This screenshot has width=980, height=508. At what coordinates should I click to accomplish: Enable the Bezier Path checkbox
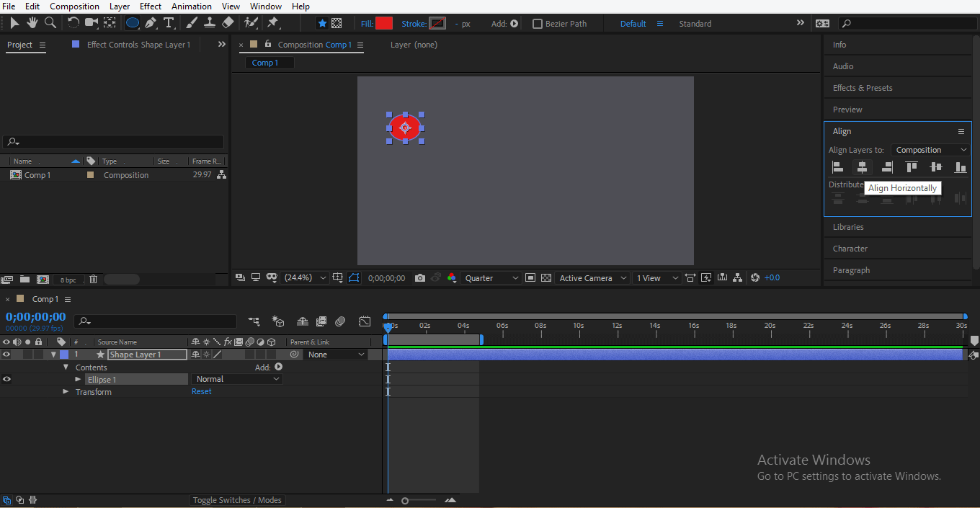[x=537, y=24]
